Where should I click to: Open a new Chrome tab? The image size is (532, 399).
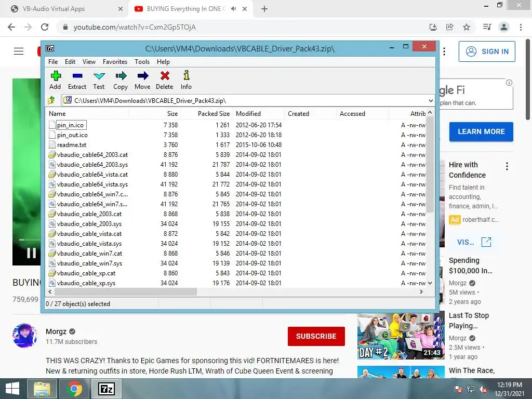(264, 9)
